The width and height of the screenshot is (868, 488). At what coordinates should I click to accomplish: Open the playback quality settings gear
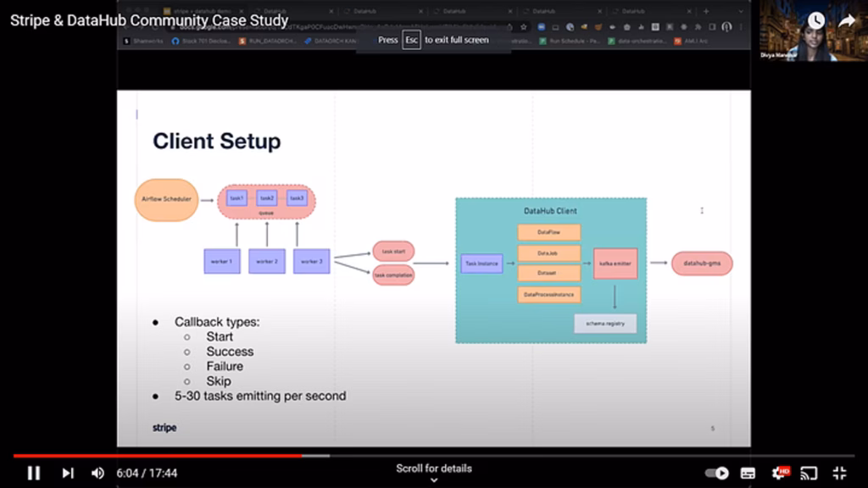pos(778,473)
